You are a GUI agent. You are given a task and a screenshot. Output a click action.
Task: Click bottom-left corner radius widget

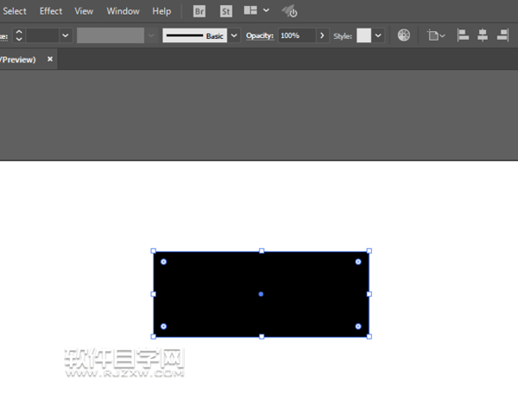163,326
